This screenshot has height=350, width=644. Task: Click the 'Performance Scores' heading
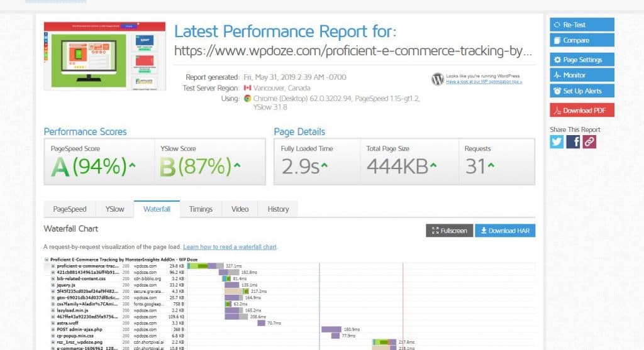tap(85, 132)
